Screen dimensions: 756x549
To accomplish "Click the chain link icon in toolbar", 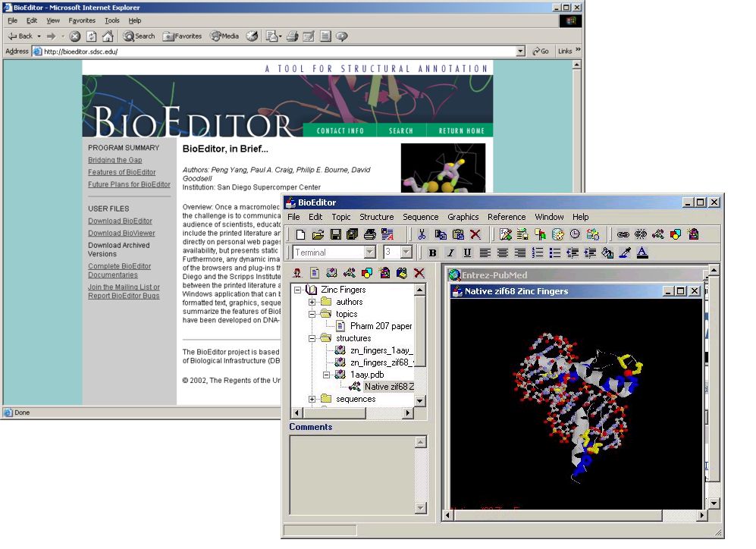I will pos(623,234).
